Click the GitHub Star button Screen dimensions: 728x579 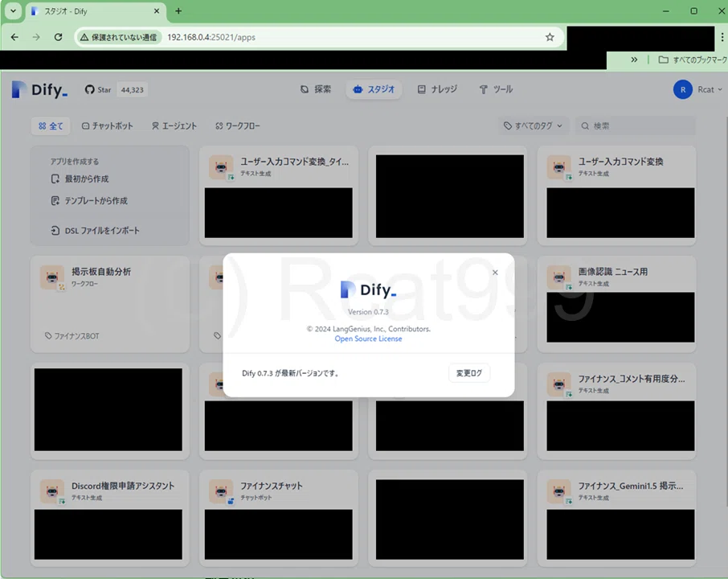pos(98,90)
